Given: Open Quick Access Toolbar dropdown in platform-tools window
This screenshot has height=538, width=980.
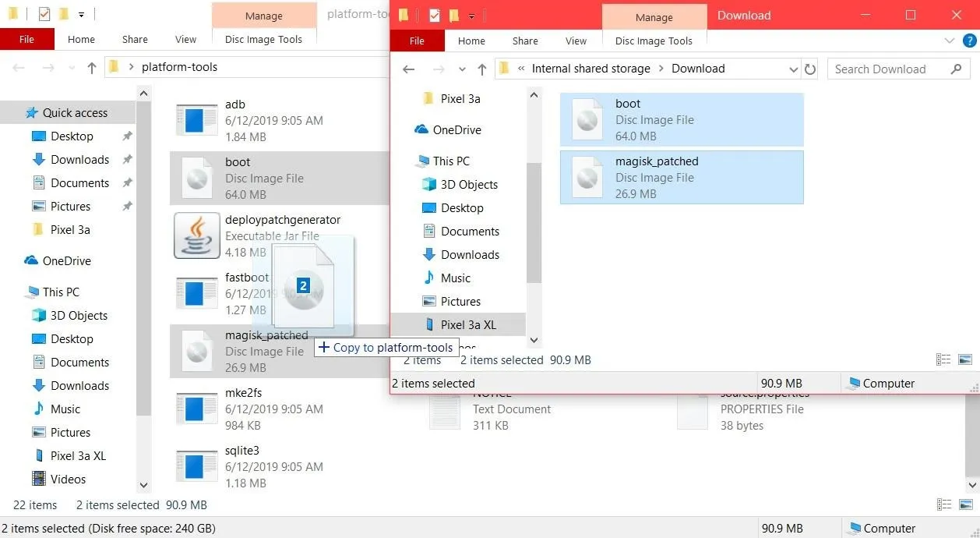Looking at the screenshot, I should pyautogui.click(x=81, y=15).
